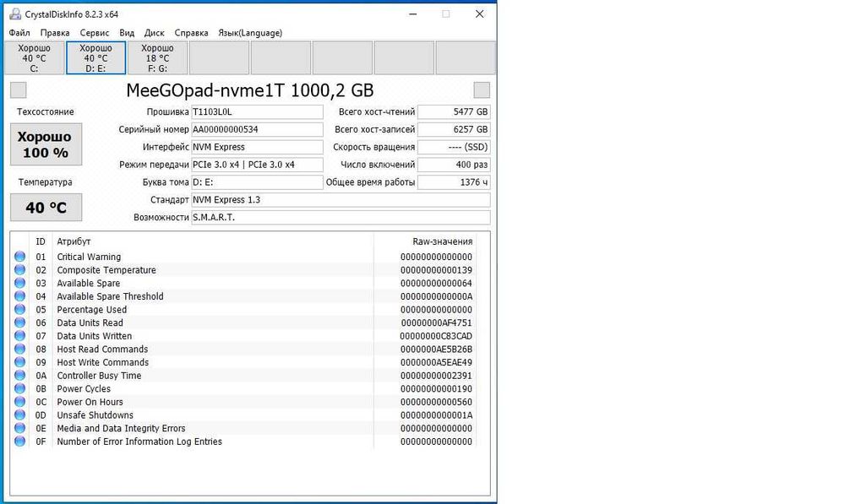Viewport: 845px width, 504px height.
Task: Click status orb for Data Units Written
Action: pyautogui.click(x=20, y=335)
